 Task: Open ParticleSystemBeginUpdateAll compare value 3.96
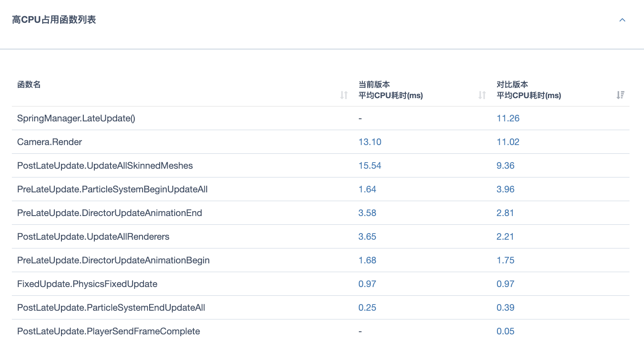point(505,189)
